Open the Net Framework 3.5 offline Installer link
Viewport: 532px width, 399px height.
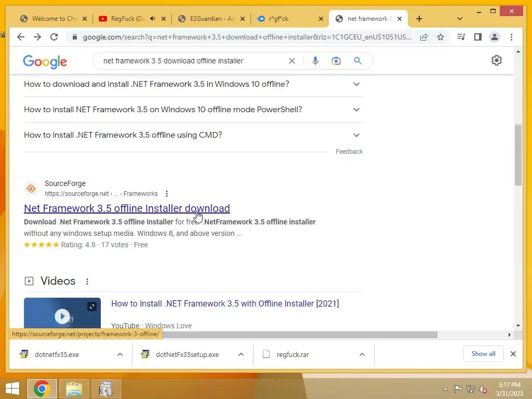127,208
